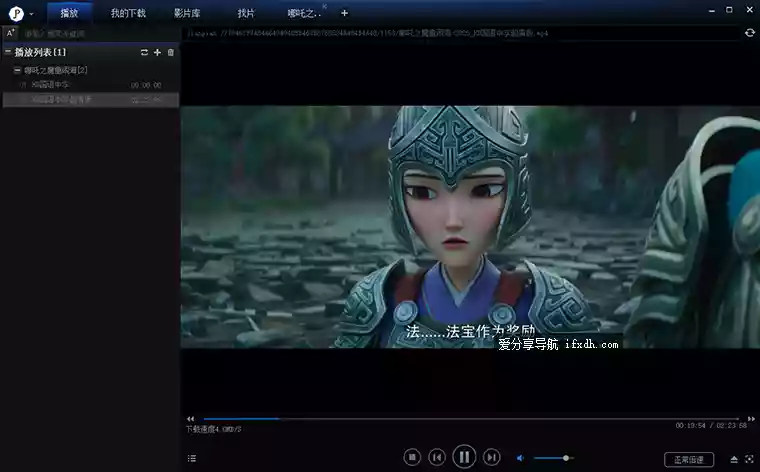This screenshot has height=472, width=760.
Task: Fast forward using the double right arrow icon
Action: pyautogui.click(x=751, y=419)
